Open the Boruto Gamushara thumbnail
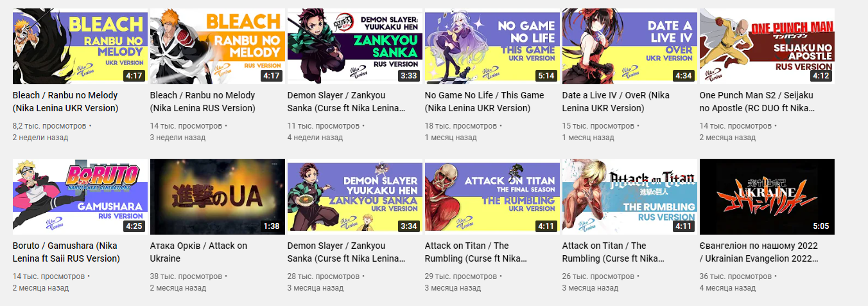Image resolution: width=868 pixels, height=306 pixels. pos(80,197)
